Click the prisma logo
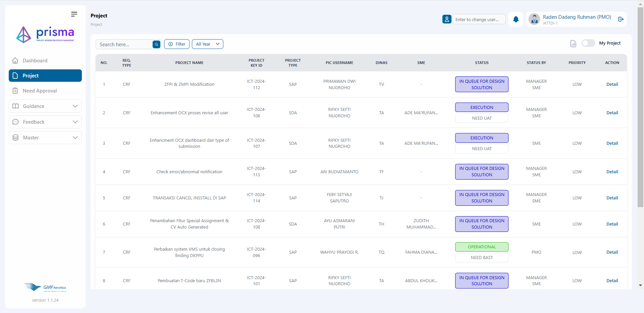The image size is (644, 313). point(45,35)
